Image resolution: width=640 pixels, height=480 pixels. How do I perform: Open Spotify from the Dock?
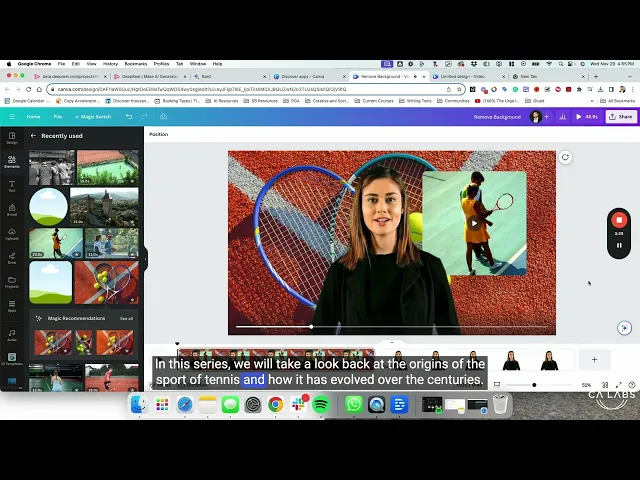[321, 404]
